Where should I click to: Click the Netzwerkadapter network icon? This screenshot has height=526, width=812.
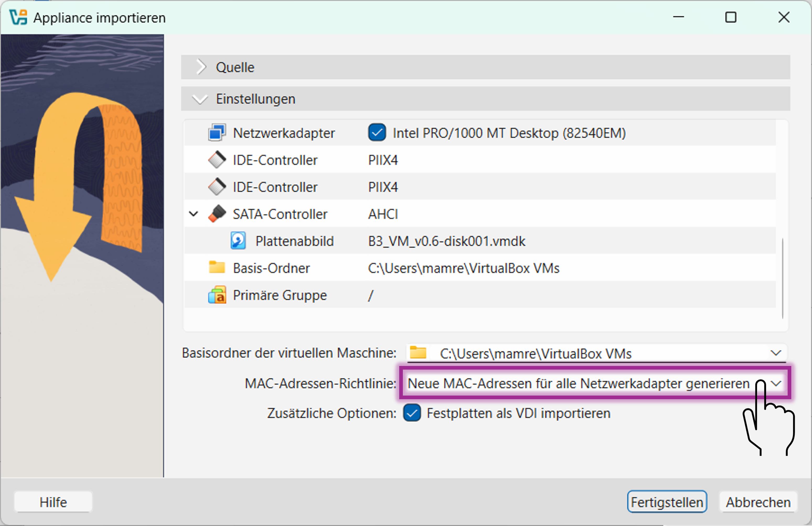click(217, 133)
